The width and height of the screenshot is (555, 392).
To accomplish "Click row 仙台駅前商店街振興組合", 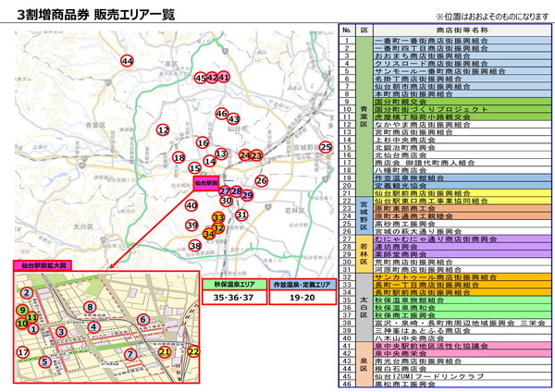I will point(462,193).
